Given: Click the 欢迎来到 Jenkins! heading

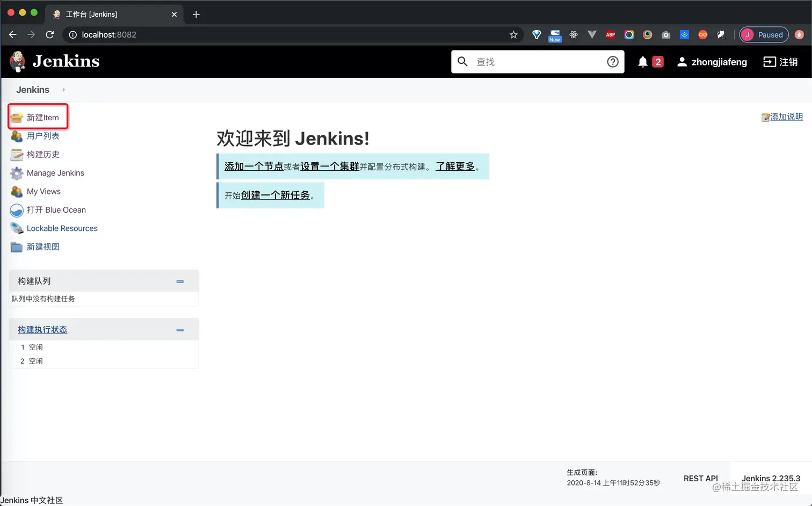Looking at the screenshot, I should [293, 139].
